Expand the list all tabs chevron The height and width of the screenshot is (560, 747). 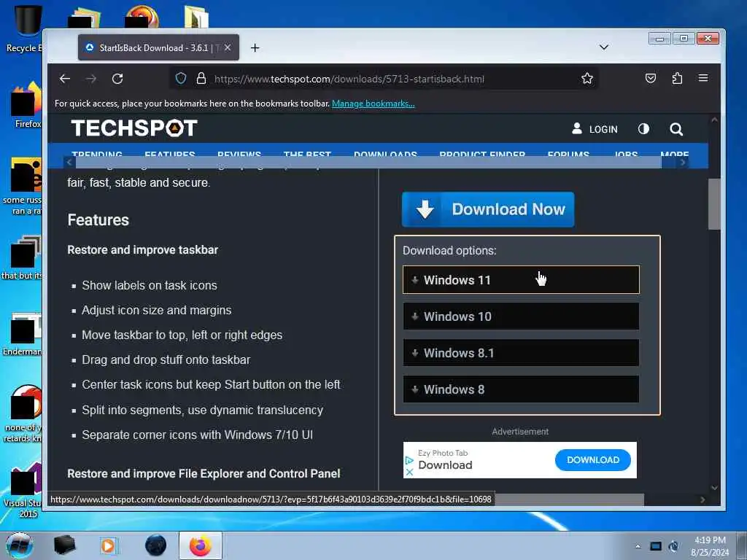[603, 47]
